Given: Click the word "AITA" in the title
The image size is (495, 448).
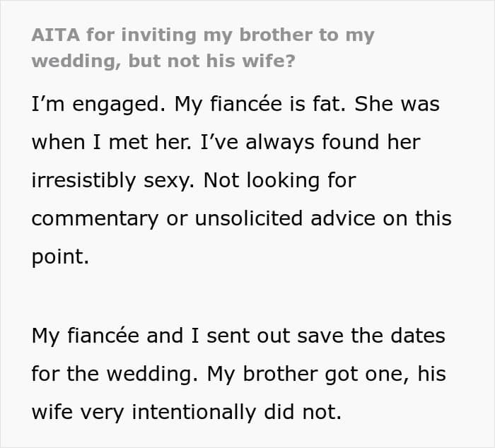Looking at the screenshot, I should point(56,35).
